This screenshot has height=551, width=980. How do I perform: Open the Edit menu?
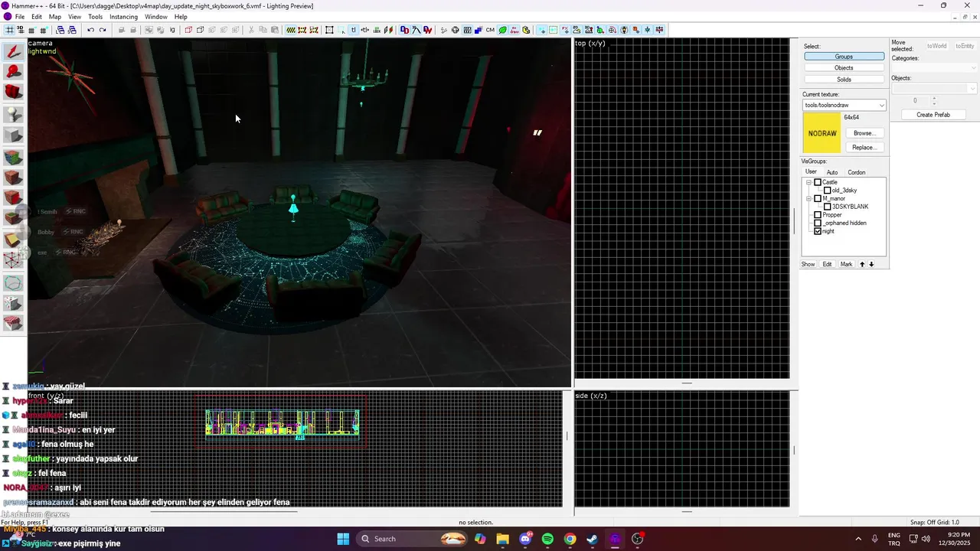pyautogui.click(x=37, y=16)
